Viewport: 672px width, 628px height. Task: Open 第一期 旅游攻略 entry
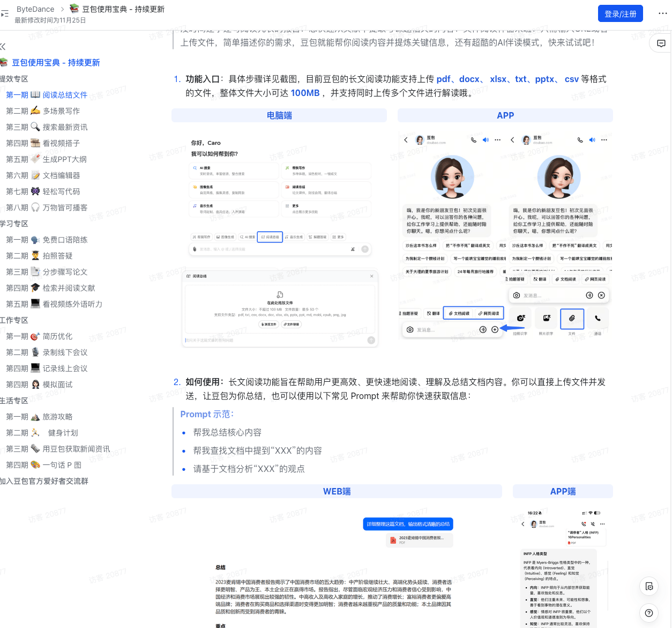click(39, 417)
